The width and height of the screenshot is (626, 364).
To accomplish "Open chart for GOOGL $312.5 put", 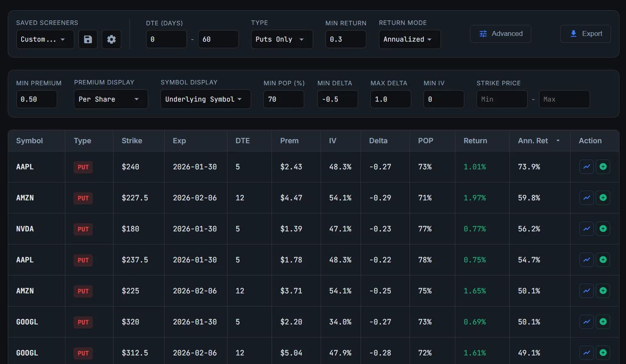I will [586, 353].
